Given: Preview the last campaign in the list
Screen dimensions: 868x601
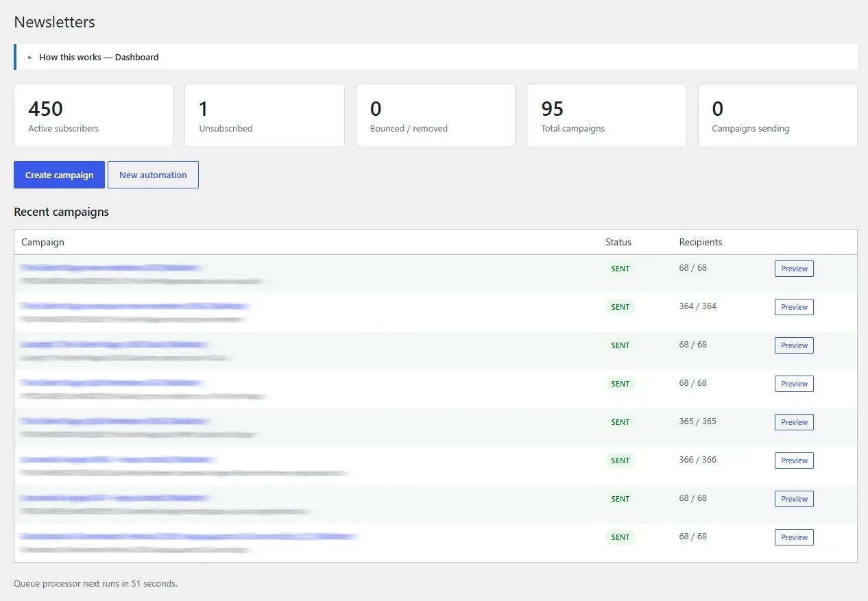Looking at the screenshot, I should click(794, 537).
